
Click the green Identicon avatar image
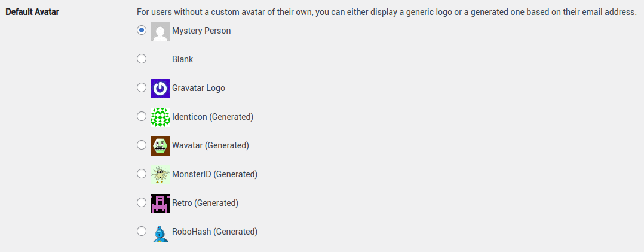160,117
